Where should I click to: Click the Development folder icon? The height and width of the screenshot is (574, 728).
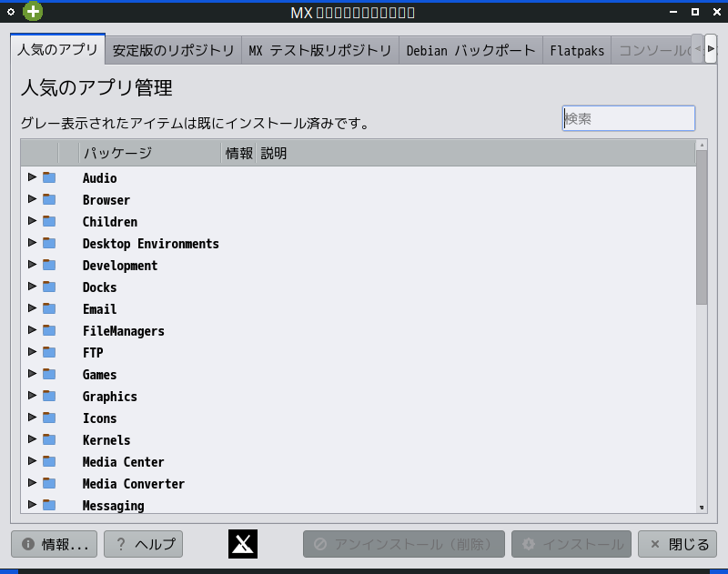click(49, 265)
